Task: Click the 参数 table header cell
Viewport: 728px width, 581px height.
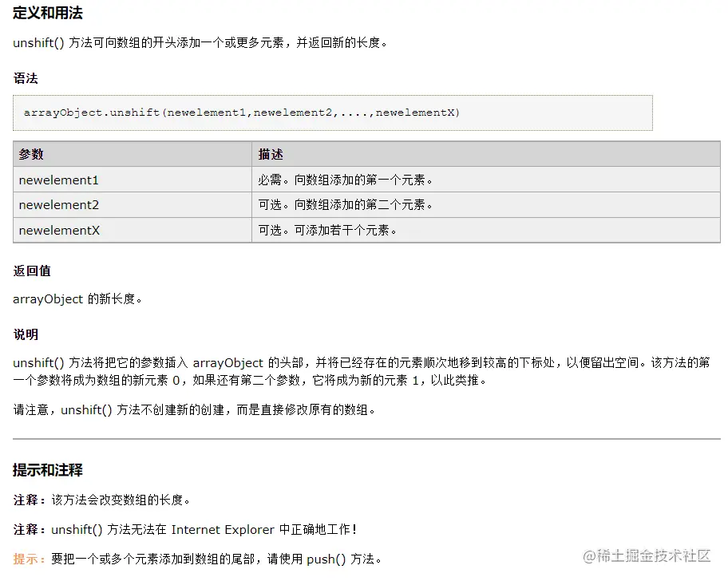Action: tap(133, 154)
